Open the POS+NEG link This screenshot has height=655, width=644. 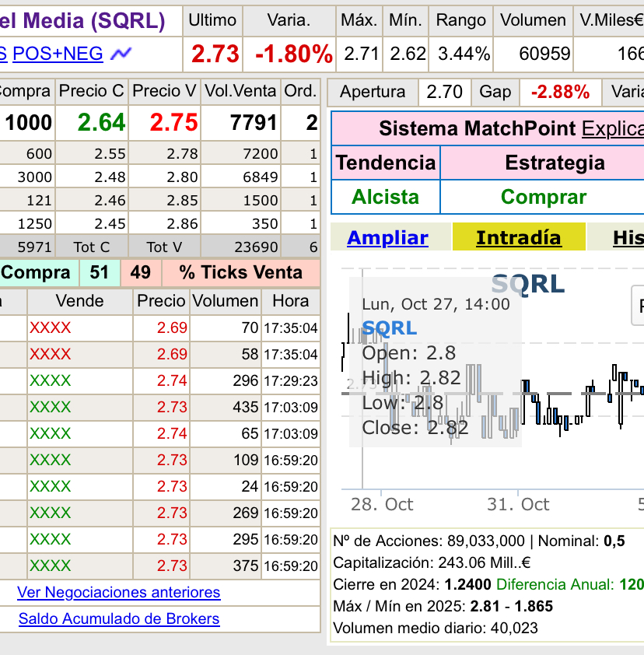pos(57,54)
